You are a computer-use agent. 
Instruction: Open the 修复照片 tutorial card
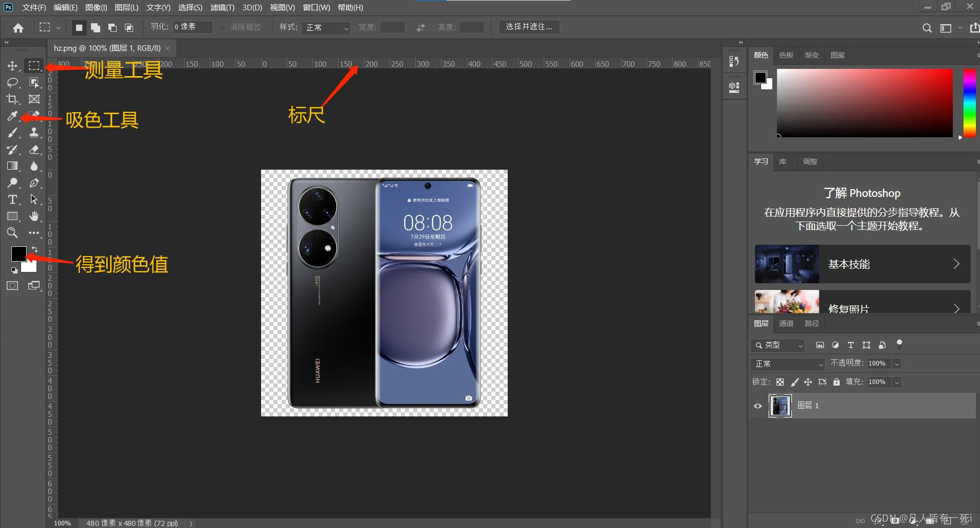[x=862, y=301]
